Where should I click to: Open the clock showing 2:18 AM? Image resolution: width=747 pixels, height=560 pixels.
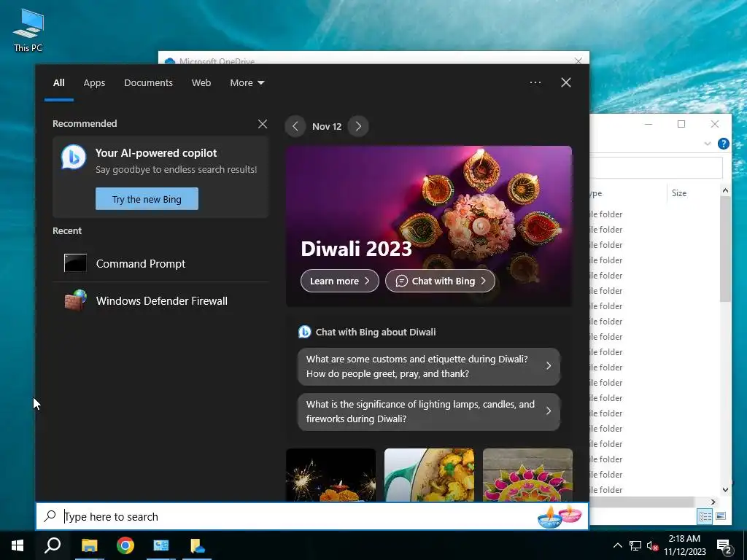point(685,545)
